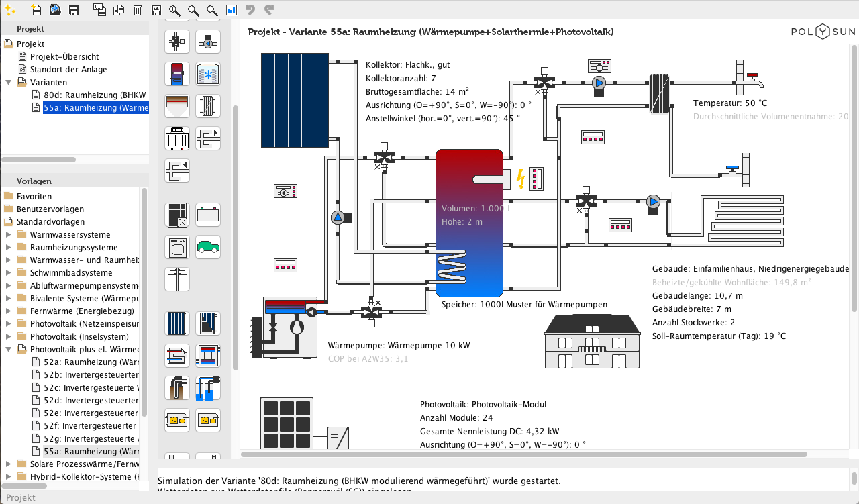Screen dimensions: 859x504
Task: Select variant 80d: Raumheizung (BHKW)
Action: click(94, 95)
